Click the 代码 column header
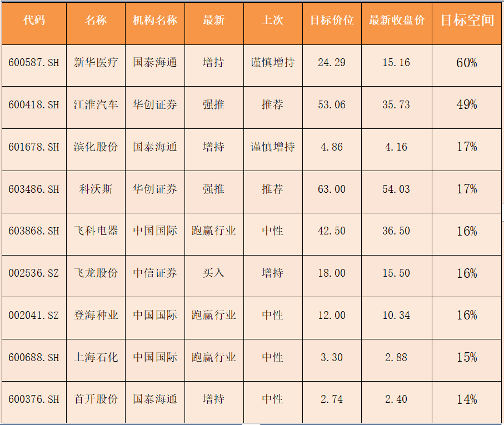504x425 pixels. tap(34, 21)
